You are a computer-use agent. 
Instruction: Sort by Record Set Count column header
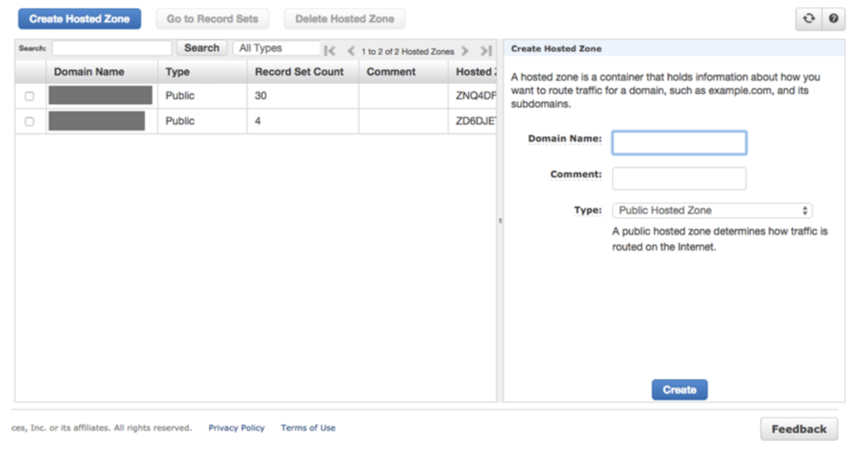coord(299,72)
